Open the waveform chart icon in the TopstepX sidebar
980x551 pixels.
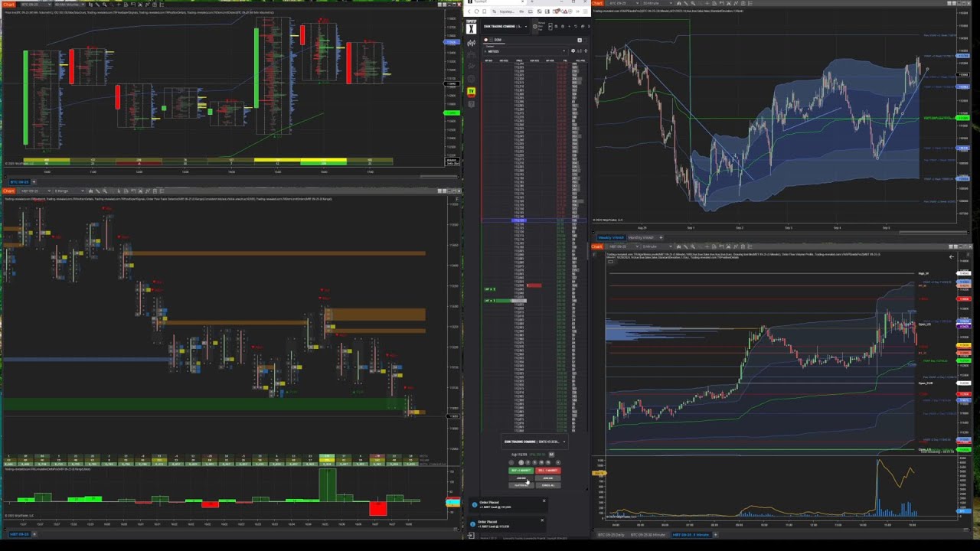(471, 43)
